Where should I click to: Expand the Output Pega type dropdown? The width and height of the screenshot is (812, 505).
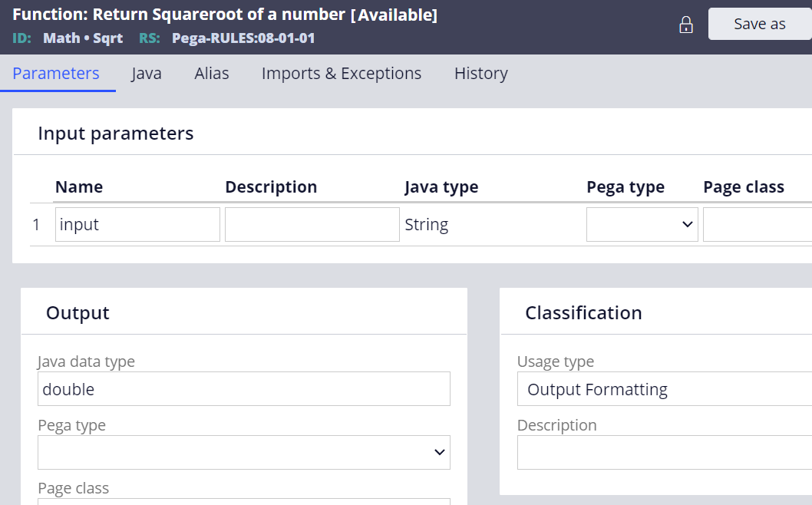pos(244,452)
